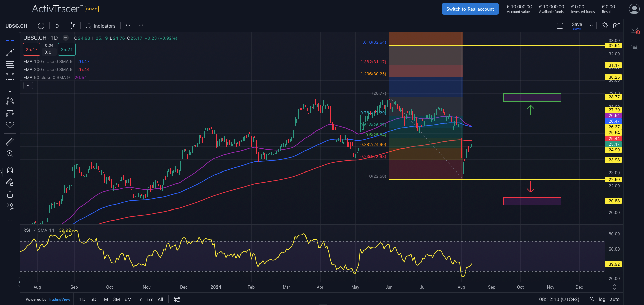Click the UBSG.CH symbol search field

16,26
